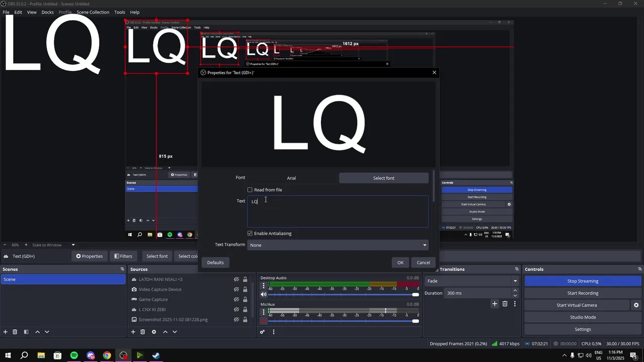Decrease transition Duration with down arrow
Viewport: 644px width, 362px height.
pos(515,296)
